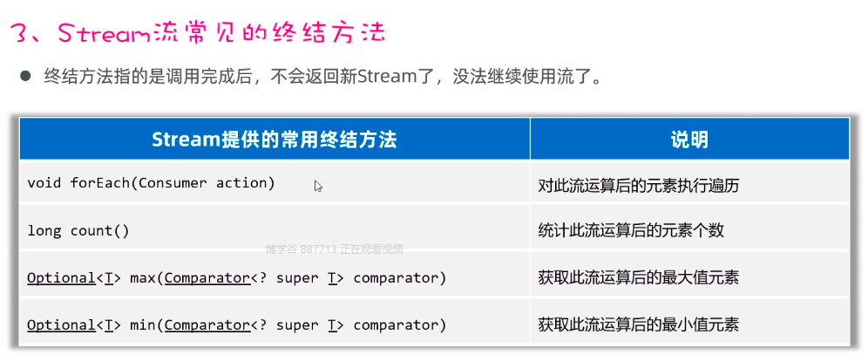Click the underlined Comparator in the max row

click(207, 278)
